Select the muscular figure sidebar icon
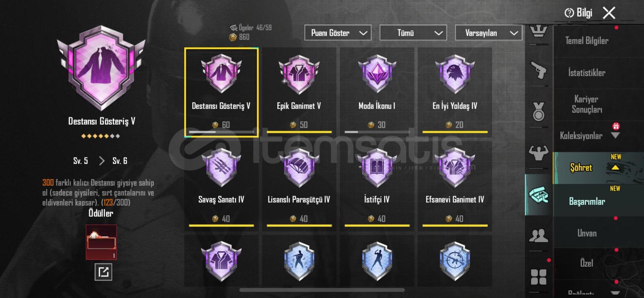 [539, 152]
